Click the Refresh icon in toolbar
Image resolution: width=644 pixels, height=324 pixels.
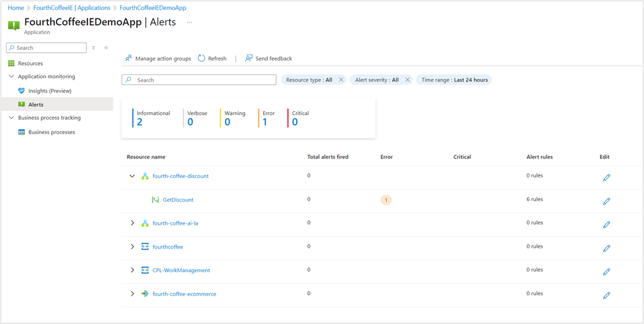[202, 58]
